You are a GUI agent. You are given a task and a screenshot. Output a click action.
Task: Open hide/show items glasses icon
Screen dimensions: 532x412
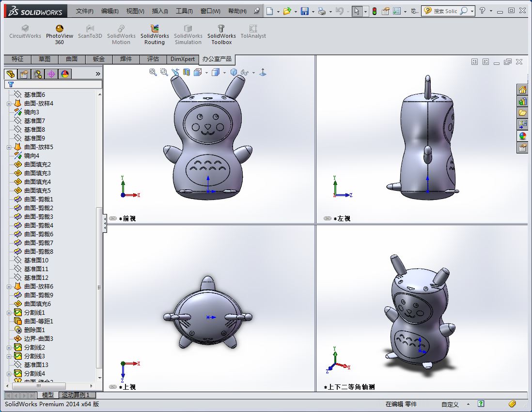click(245, 72)
